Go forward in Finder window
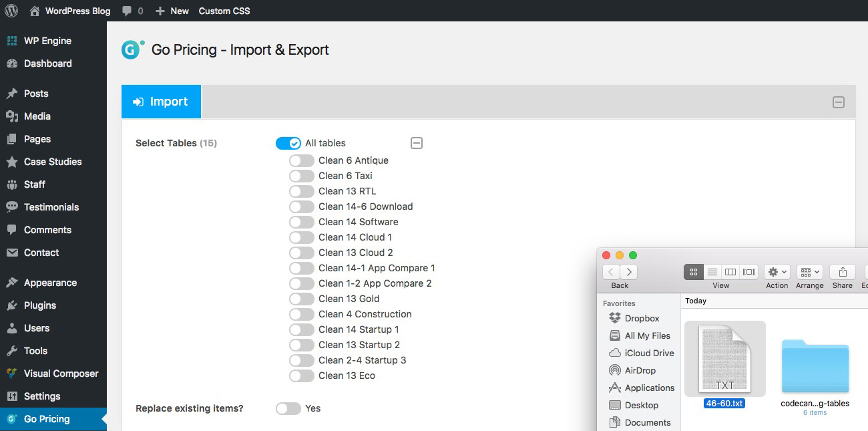The height and width of the screenshot is (431, 868). tap(629, 272)
